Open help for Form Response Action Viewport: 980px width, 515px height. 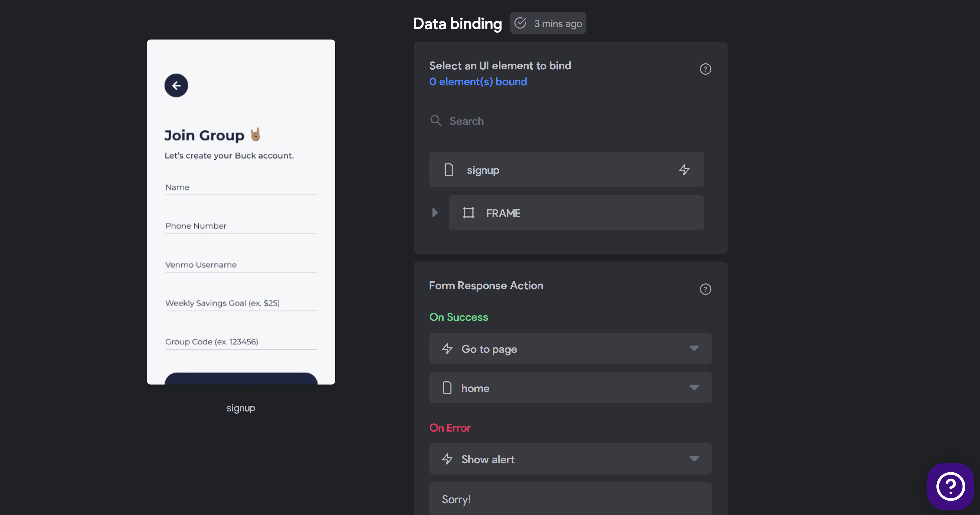click(705, 289)
